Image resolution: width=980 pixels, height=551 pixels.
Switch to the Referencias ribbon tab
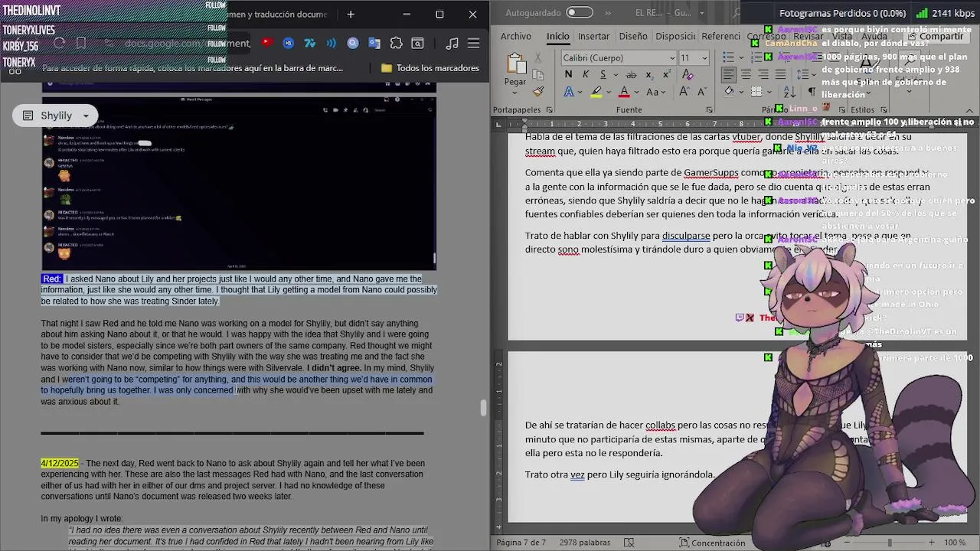point(720,36)
